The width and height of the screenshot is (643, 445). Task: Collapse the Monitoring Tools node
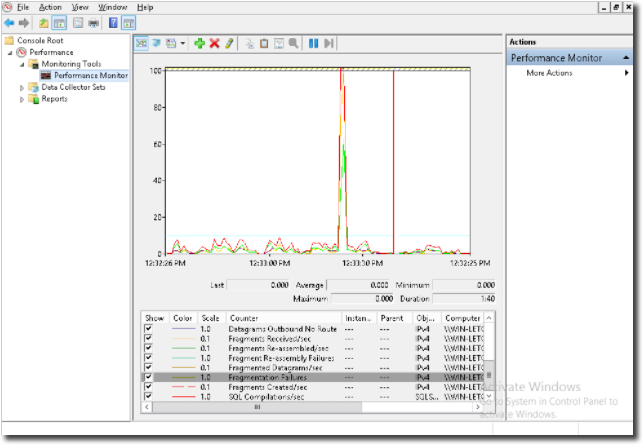tap(23, 64)
